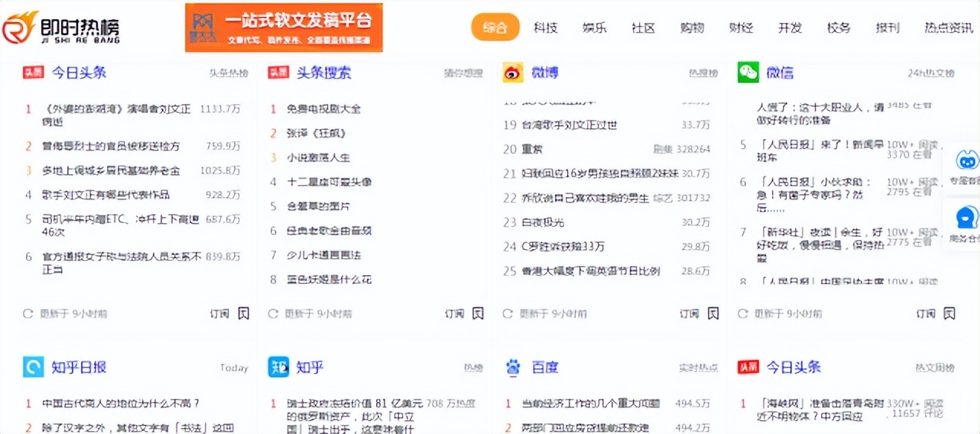The image size is (980, 434).
Task: Click the 知乎 card logo icon
Action: 278,368
